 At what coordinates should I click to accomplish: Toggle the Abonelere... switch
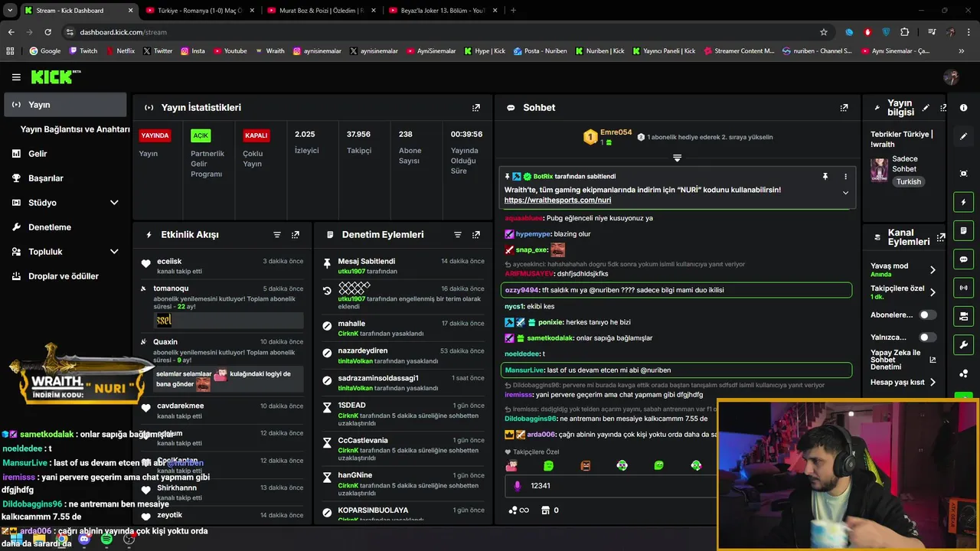click(927, 315)
